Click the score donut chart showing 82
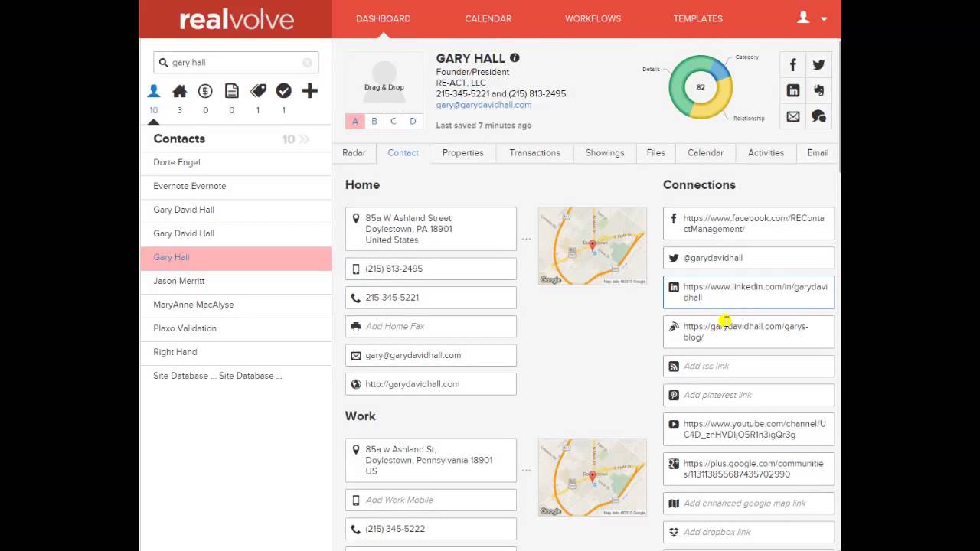The height and width of the screenshot is (551, 980). 701,87
